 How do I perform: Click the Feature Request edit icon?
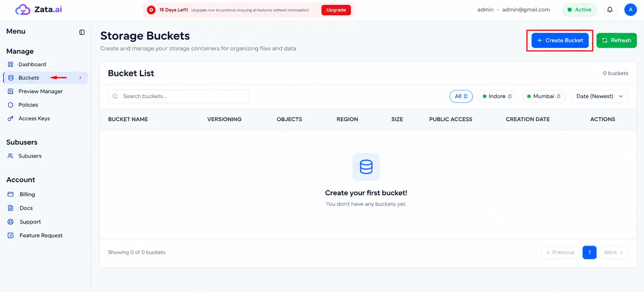tap(10, 235)
